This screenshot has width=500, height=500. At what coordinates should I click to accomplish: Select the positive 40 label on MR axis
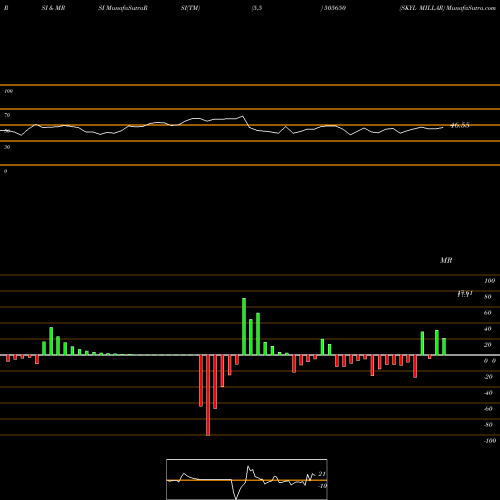click(x=488, y=329)
